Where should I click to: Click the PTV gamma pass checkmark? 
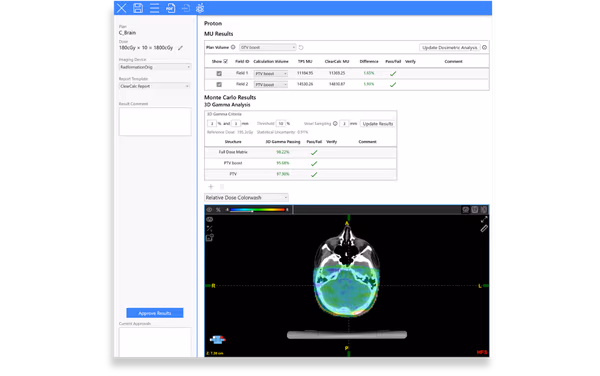click(x=314, y=174)
